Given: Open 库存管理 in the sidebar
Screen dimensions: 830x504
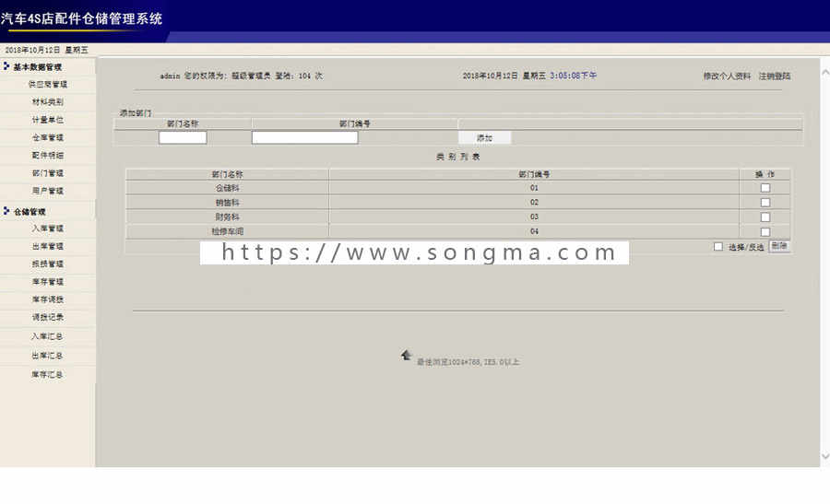Looking at the screenshot, I should 48,281.
